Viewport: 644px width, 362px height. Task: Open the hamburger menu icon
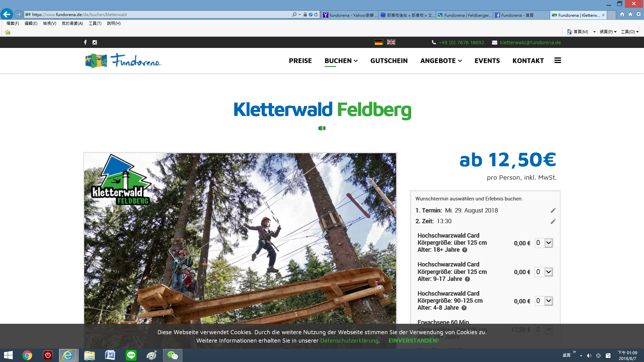(x=557, y=60)
